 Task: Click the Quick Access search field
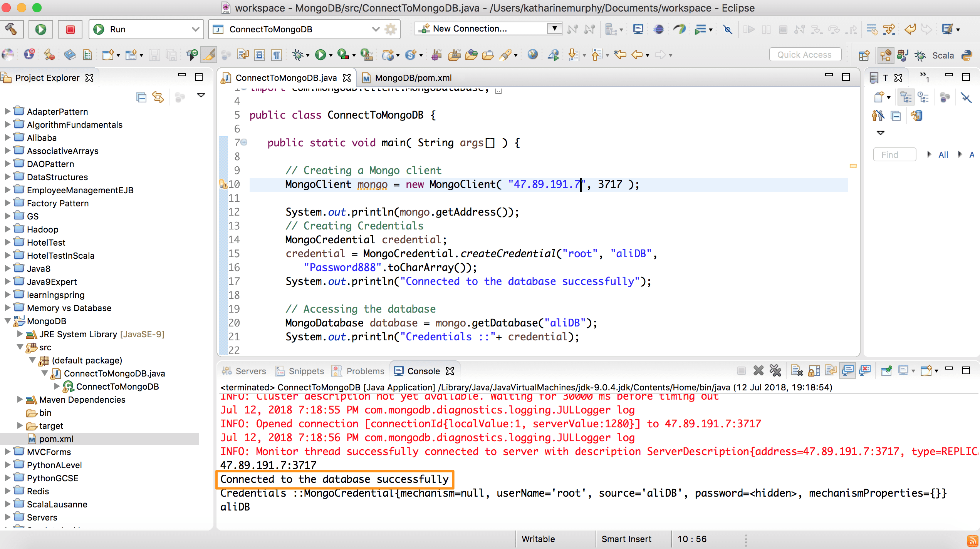click(805, 55)
